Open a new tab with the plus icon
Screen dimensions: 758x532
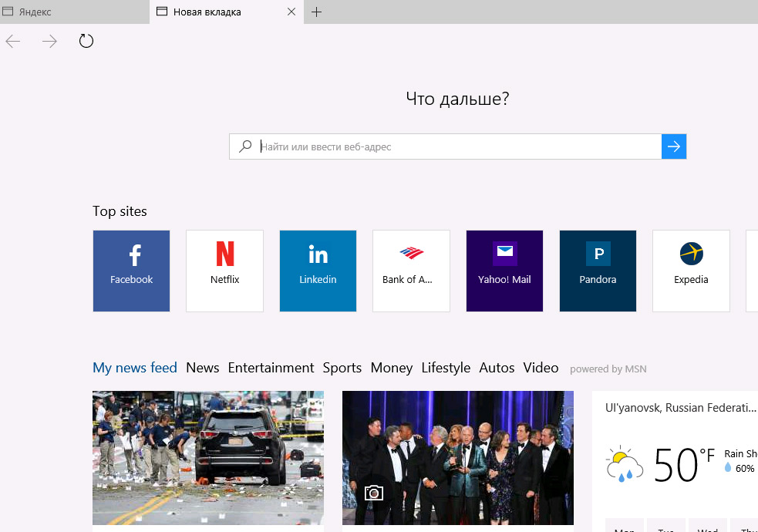coord(317,12)
